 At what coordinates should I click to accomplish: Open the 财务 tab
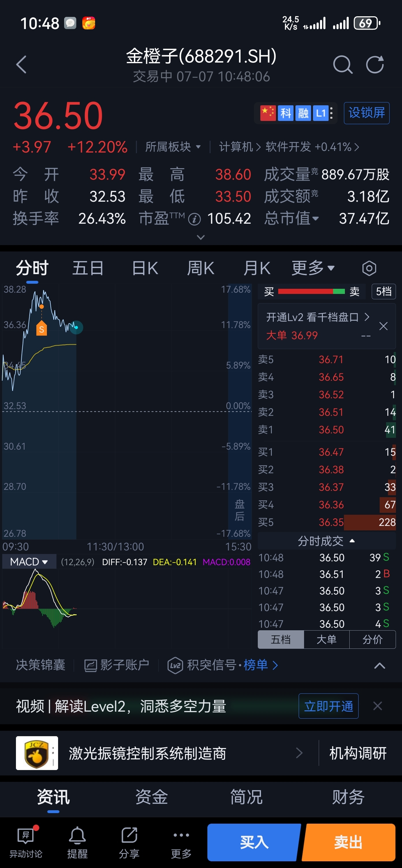pos(348,797)
